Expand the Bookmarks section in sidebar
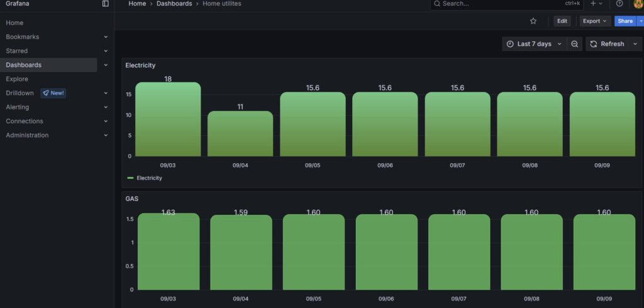 pyautogui.click(x=106, y=37)
